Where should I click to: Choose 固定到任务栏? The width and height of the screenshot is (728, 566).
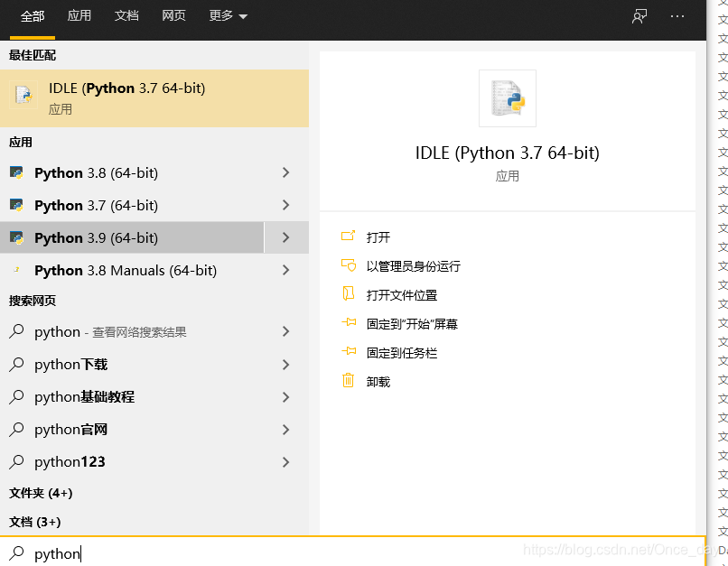402,354
